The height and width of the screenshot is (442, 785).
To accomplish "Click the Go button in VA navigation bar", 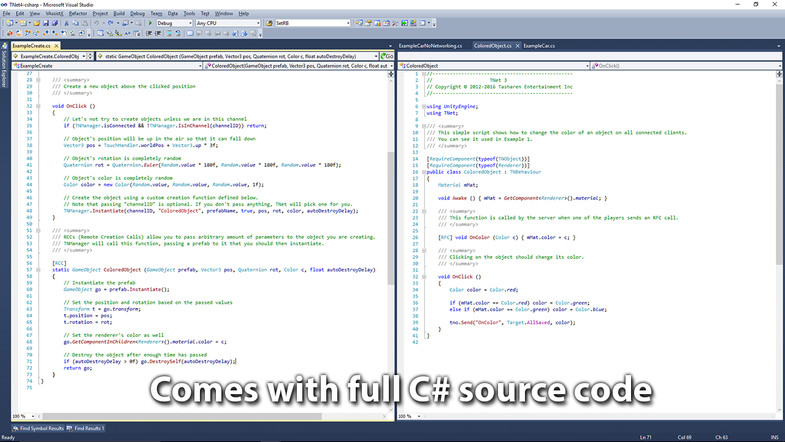I will pyautogui.click(x=387, y=56).
